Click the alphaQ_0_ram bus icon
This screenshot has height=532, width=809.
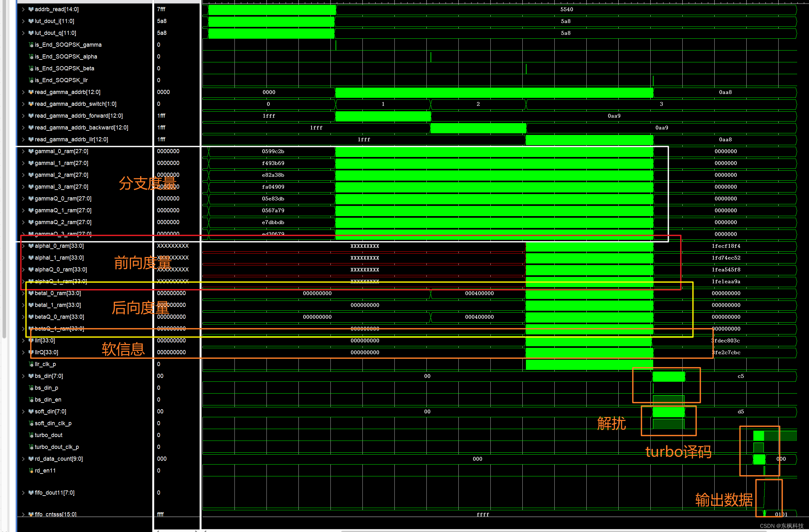coord(31,270)
